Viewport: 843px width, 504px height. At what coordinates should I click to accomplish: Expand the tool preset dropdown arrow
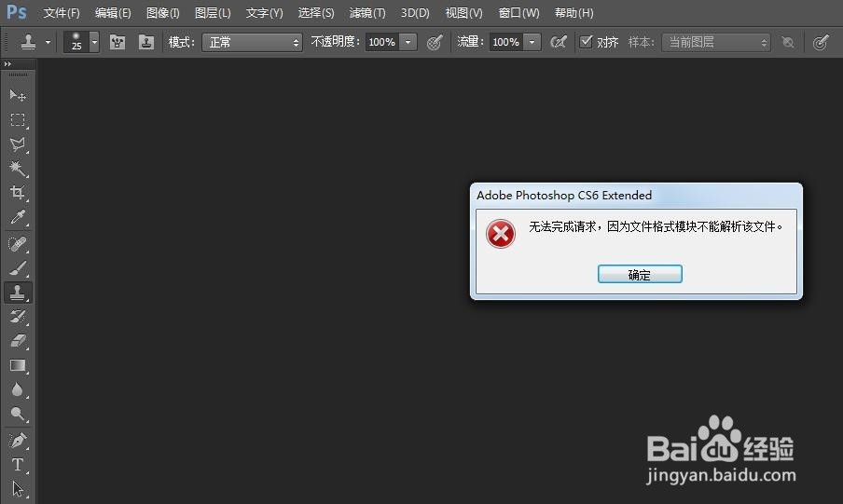(x=48, y=42)
